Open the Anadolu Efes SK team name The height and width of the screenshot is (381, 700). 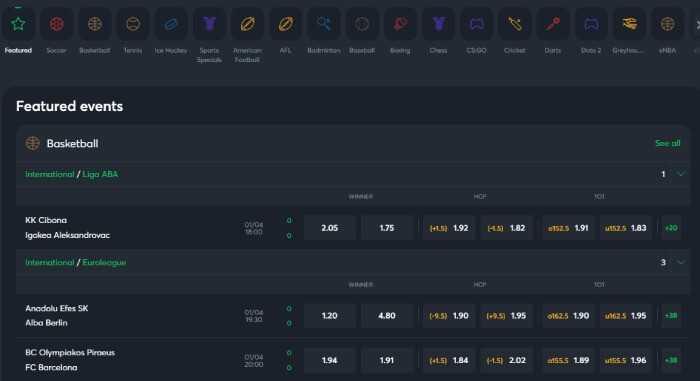tap(57, 308)
